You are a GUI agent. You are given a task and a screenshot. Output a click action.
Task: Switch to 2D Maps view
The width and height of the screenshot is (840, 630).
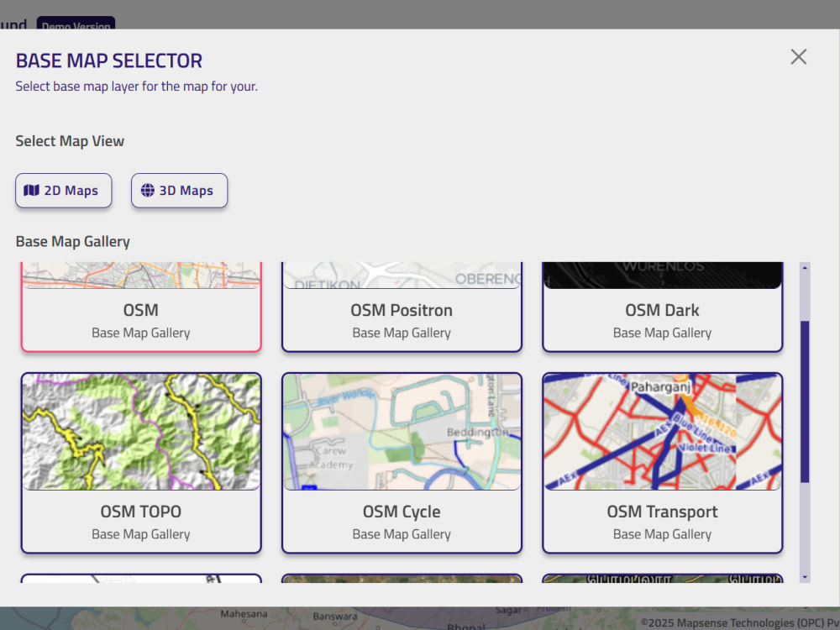(64, 190)
